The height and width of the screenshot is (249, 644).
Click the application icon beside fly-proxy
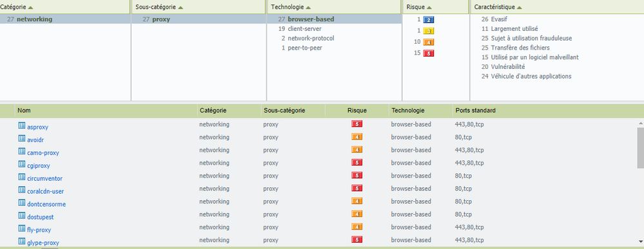[22, 228]
